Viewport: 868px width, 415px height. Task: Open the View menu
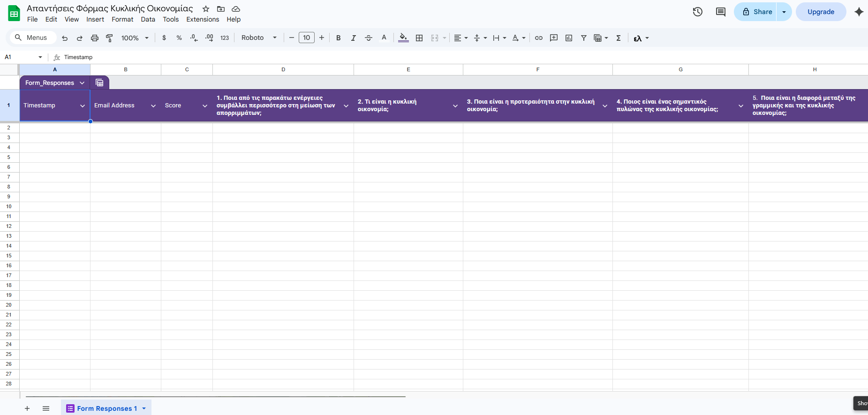(72, 19)
